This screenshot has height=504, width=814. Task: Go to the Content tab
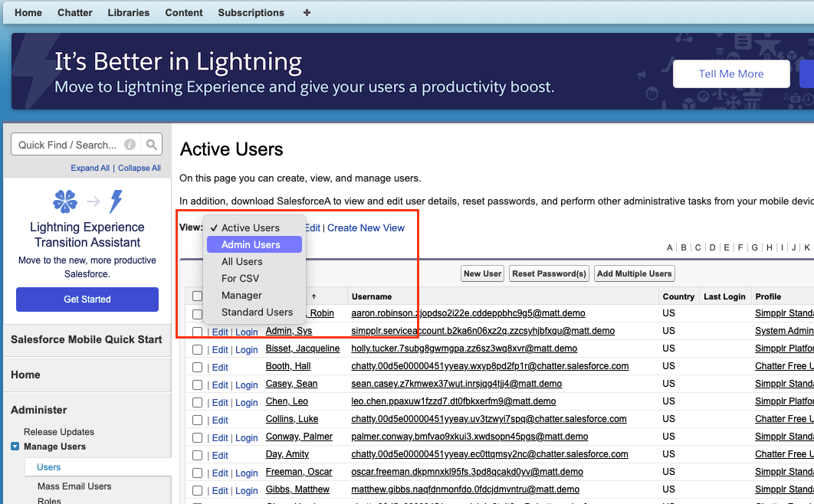coord(184,12)
